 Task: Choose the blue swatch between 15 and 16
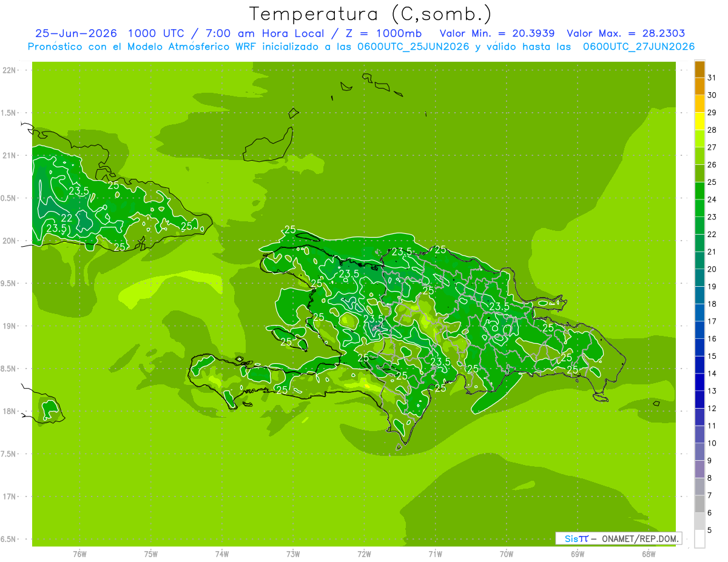699,347
